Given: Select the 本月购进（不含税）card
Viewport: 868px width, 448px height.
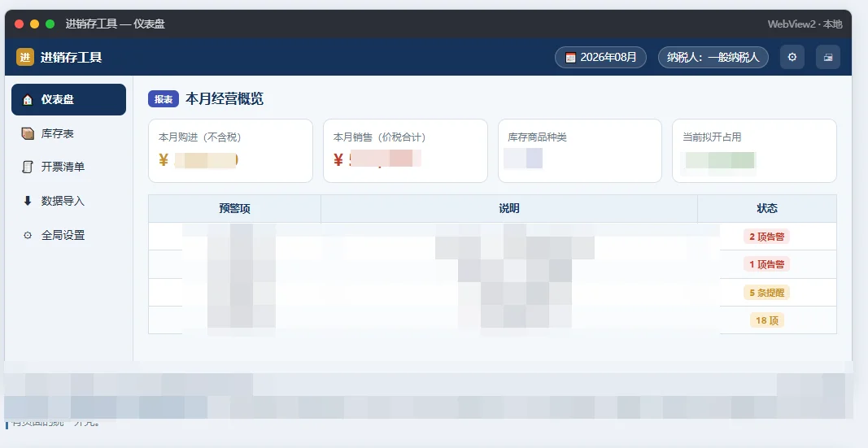Looking at the screenshot, I should (230, 150).
